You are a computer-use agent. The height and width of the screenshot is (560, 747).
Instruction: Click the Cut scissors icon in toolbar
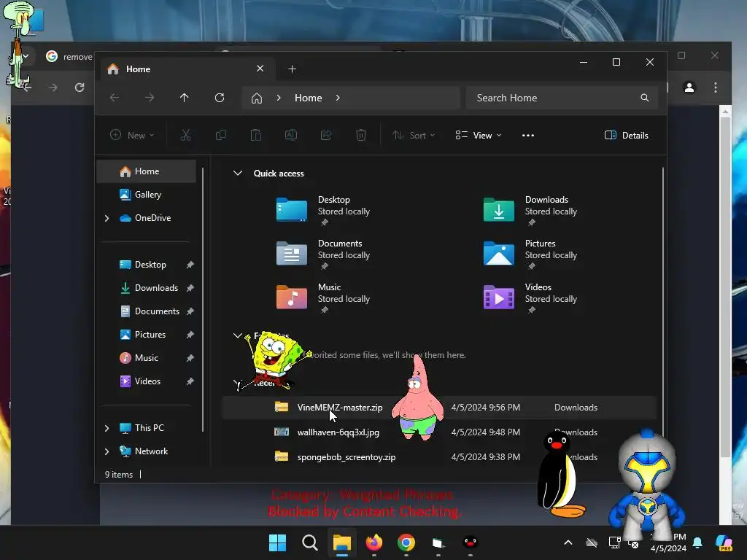(x=186, y=135)
